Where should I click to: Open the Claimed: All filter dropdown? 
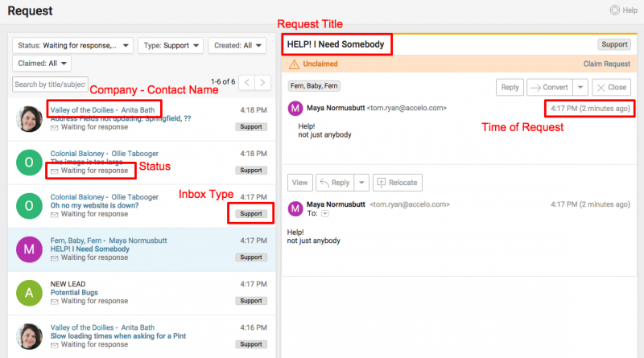pyautogui.click(x=43, y=63)
